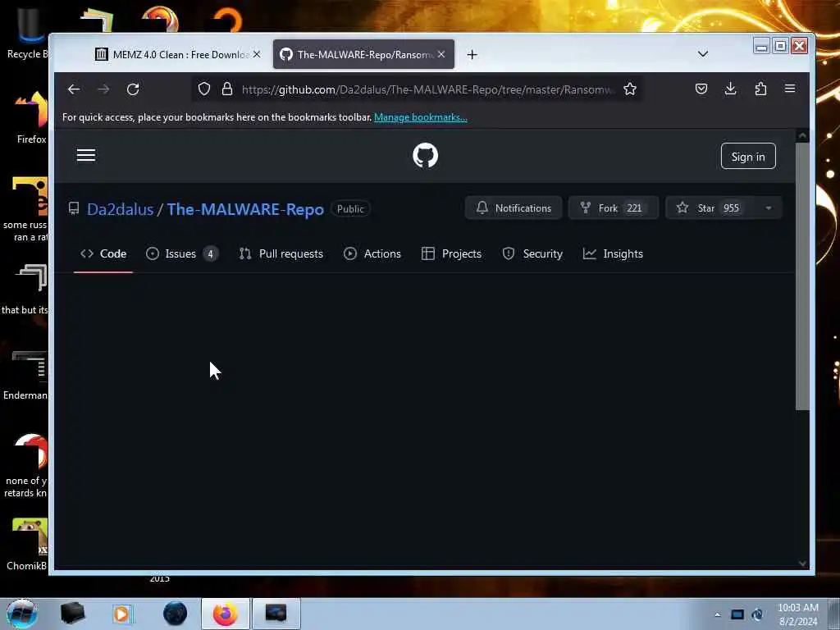Select the Code tab

coord(103,254)
